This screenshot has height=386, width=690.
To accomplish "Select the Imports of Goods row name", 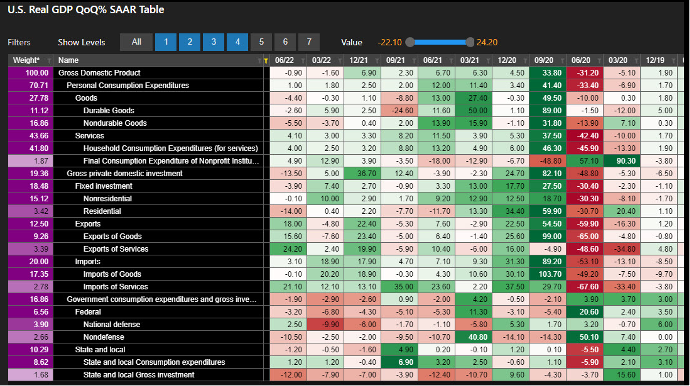I will click(x=112, y=274).
